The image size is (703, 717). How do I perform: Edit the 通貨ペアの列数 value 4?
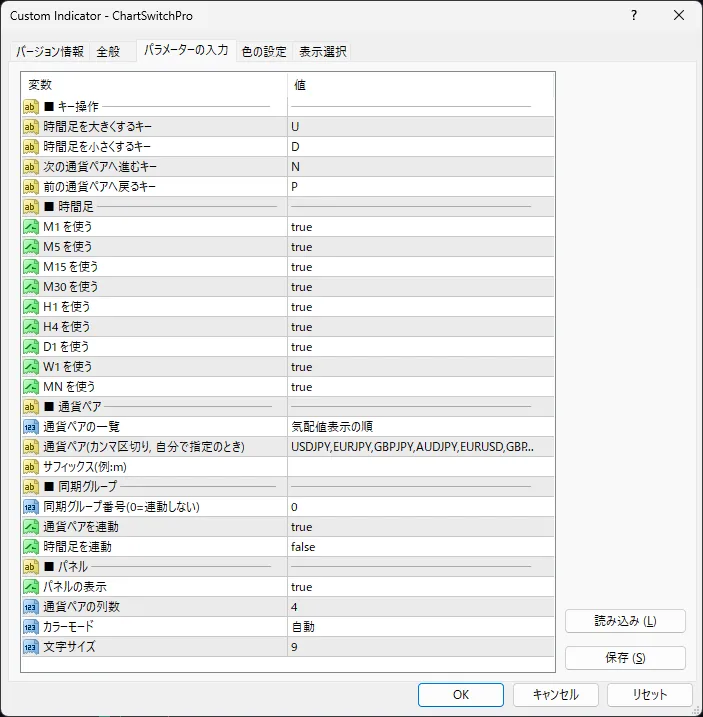click(420, 607)
